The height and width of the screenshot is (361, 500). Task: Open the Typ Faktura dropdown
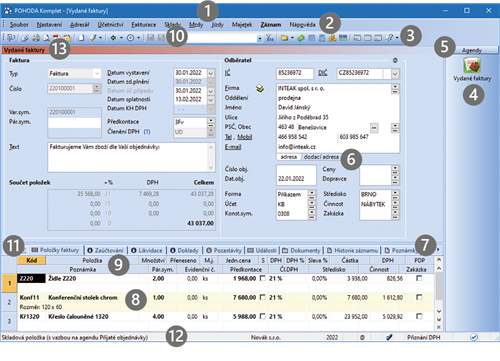click(97, 73)
